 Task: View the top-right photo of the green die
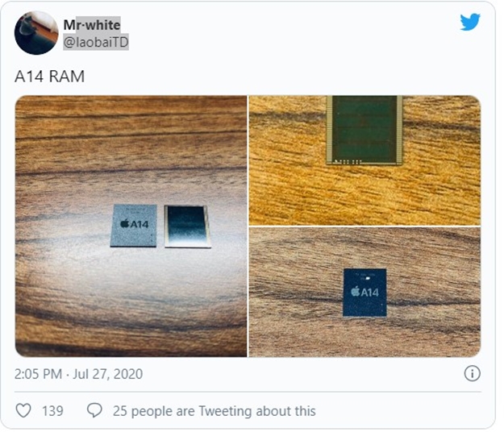point(364,160)
